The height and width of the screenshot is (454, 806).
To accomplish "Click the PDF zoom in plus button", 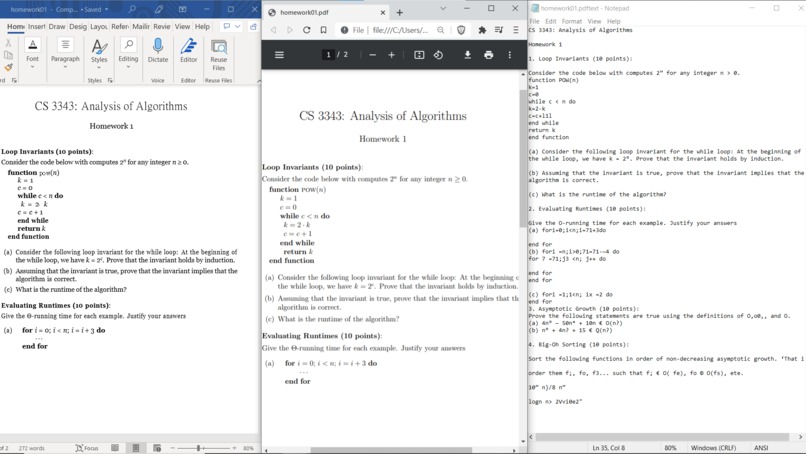I will point(391,55).
